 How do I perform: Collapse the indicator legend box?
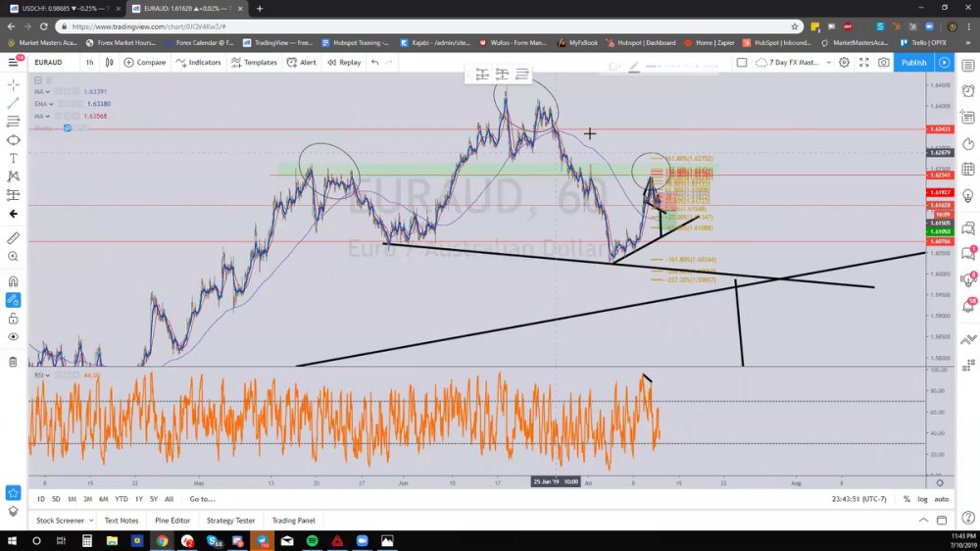38,80
